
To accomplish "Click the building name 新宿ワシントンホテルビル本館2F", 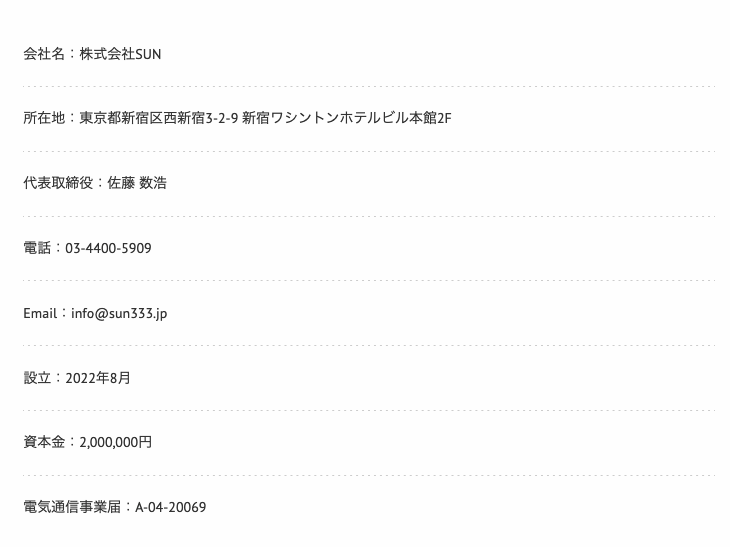I will [x=347, y=118].
